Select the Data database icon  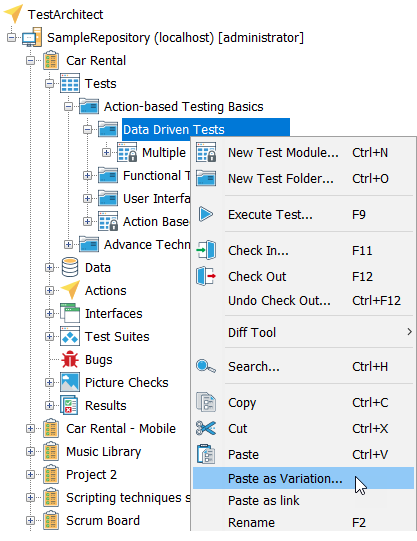(70, 267)
